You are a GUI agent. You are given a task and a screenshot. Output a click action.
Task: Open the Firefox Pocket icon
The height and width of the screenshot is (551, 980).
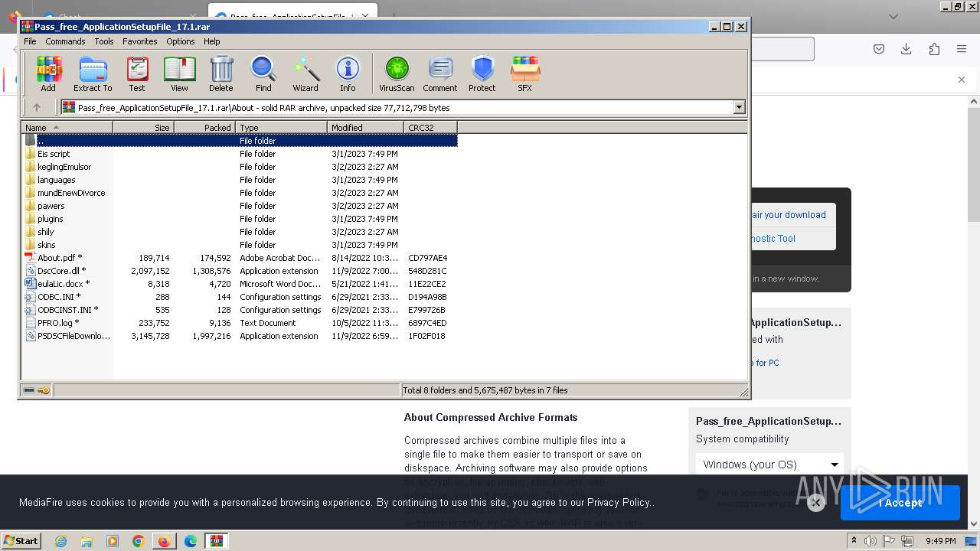tap(879, 49)
